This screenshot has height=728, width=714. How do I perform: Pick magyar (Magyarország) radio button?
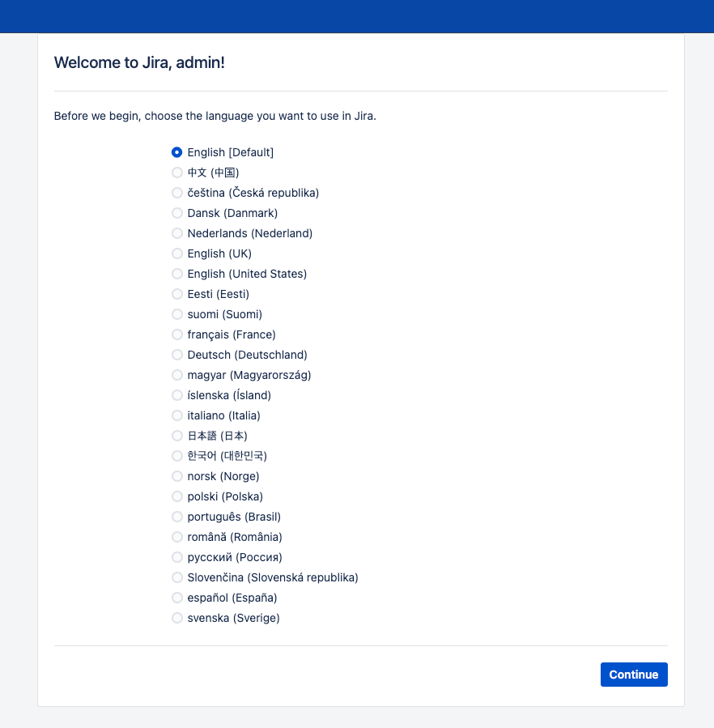(x=176, y=375)
